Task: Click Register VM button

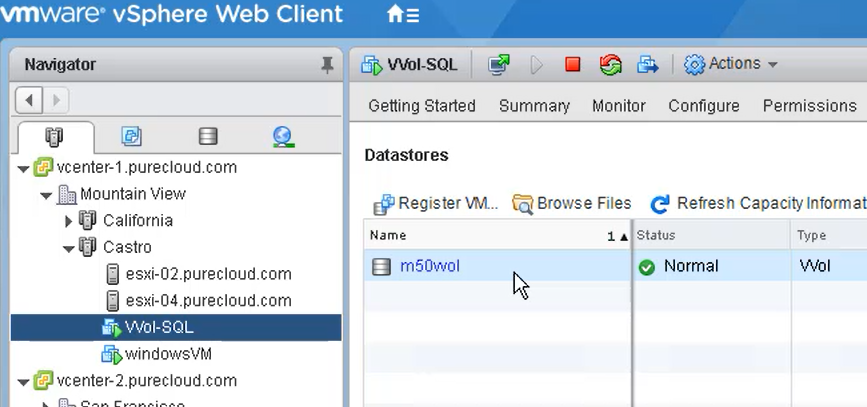Action: click(x=436, y=204)
